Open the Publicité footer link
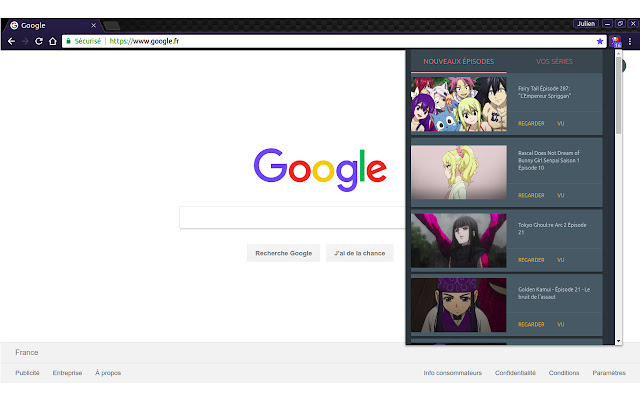Viewport: 640px width, 400px height. [x=27, y=373]
